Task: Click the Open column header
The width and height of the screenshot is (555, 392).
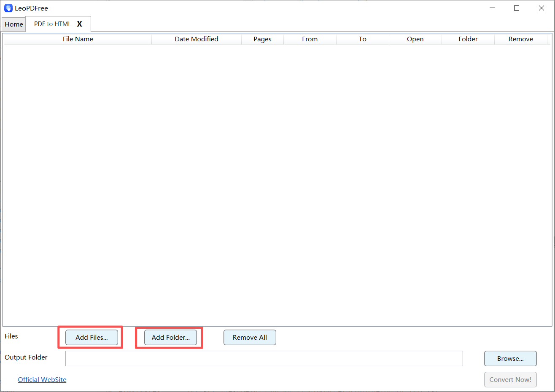Action: pyautogui.click(x=415, y=39)
